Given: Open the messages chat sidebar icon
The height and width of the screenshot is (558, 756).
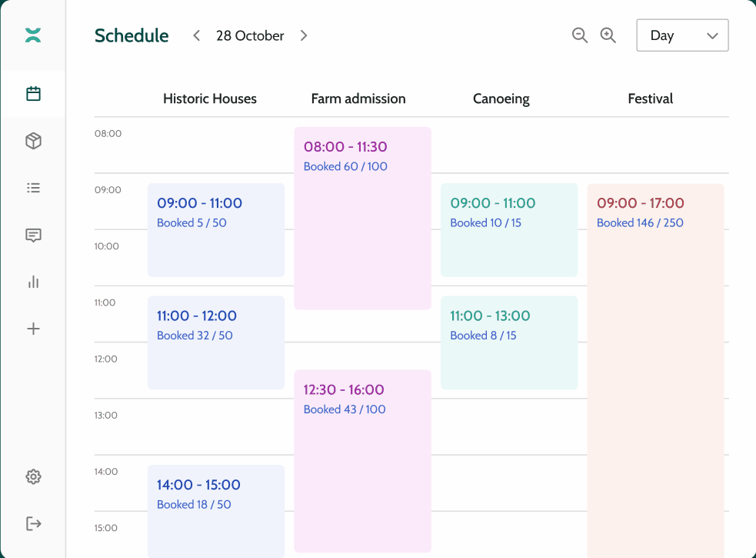Looking at the screenshot, I should [33, 236].
